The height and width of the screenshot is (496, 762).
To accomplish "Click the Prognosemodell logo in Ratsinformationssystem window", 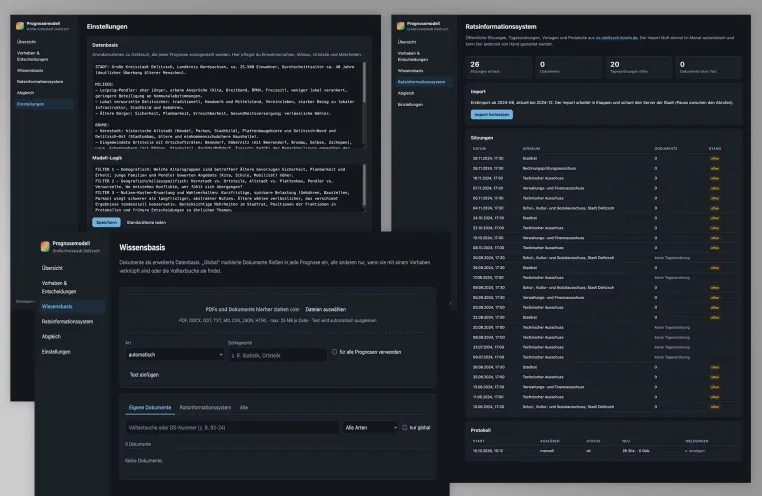I will click(x=400, y=26).
